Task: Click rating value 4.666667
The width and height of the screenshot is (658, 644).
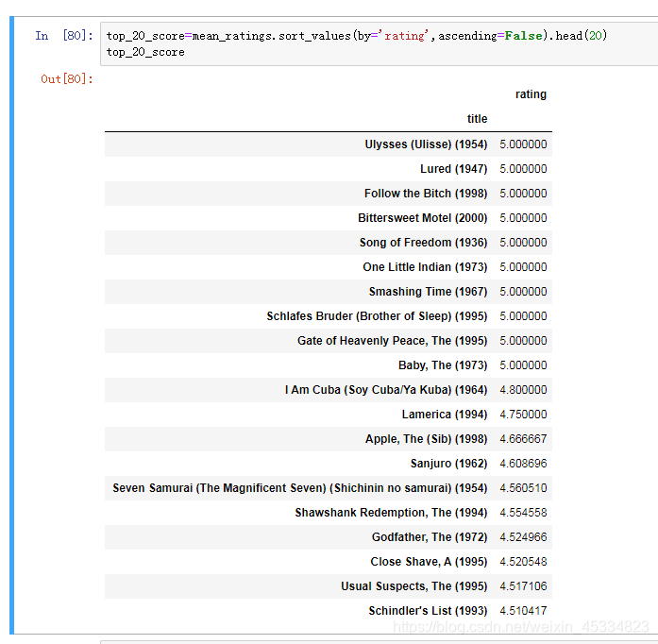Action: click(x=523, y=439)
